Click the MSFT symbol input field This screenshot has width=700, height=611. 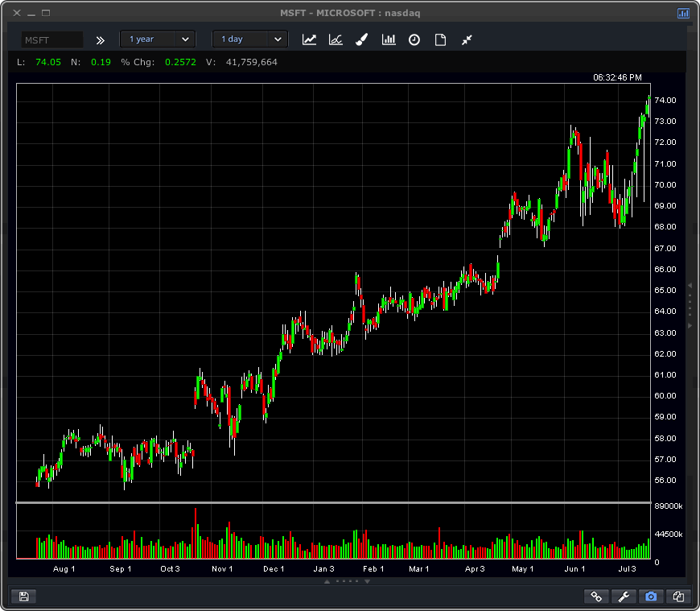[51, 39]
